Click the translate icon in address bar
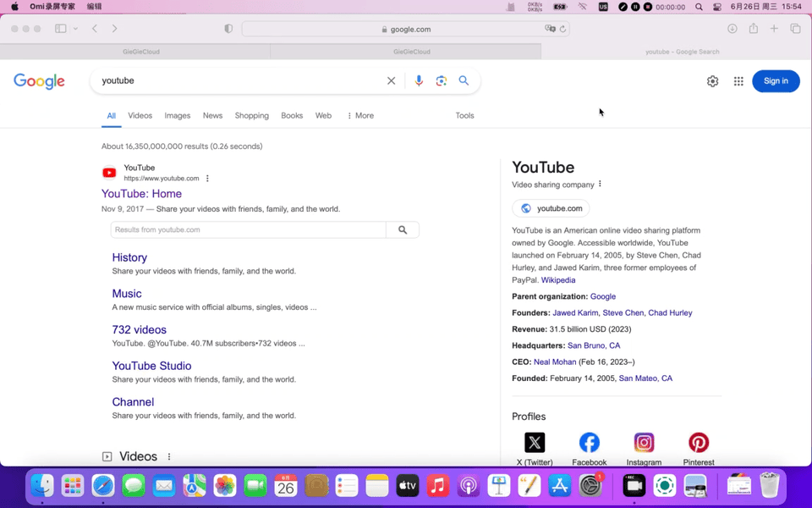This screenshot has width=812, height=508. [550, 29]
